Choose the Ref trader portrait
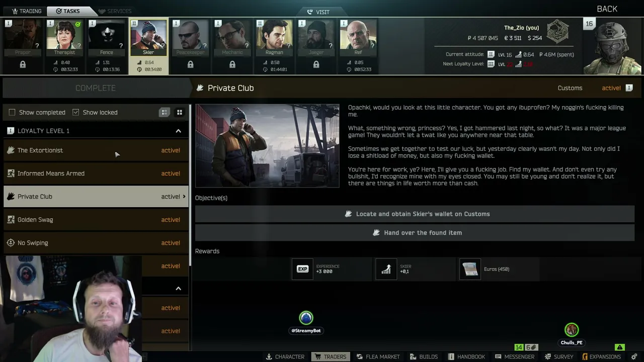The image size is (644, 362). pyautogui.click(x=358, y=37)
